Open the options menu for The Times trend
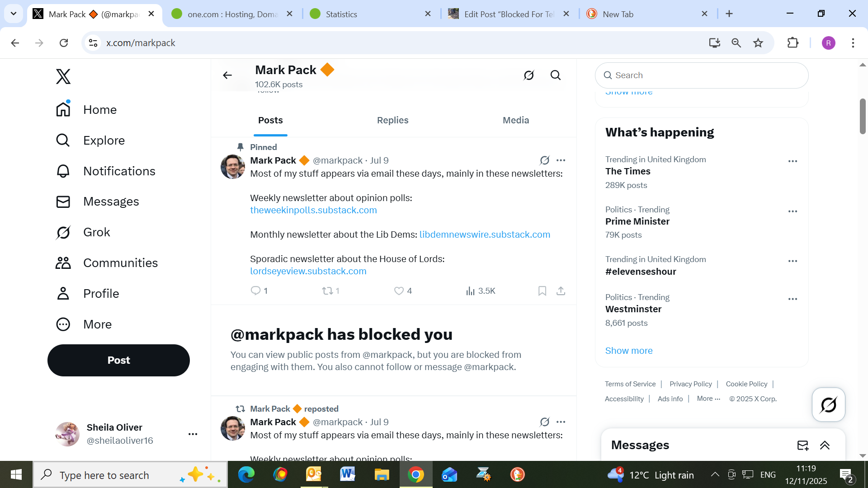 [x=793, y=161]
